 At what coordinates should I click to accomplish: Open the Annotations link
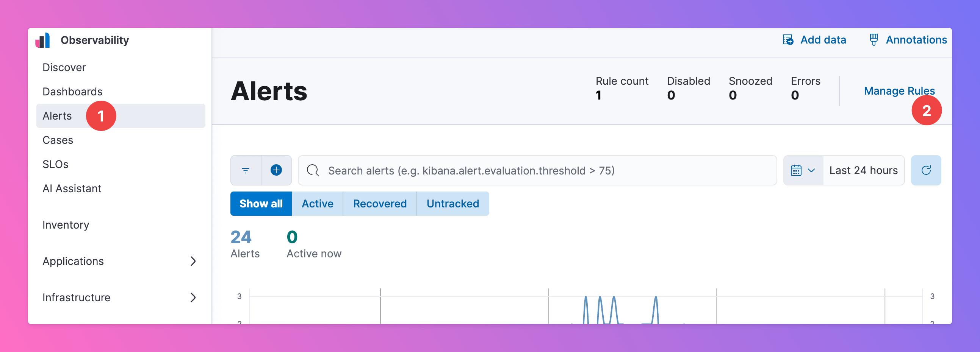click(x=916, y=40)
